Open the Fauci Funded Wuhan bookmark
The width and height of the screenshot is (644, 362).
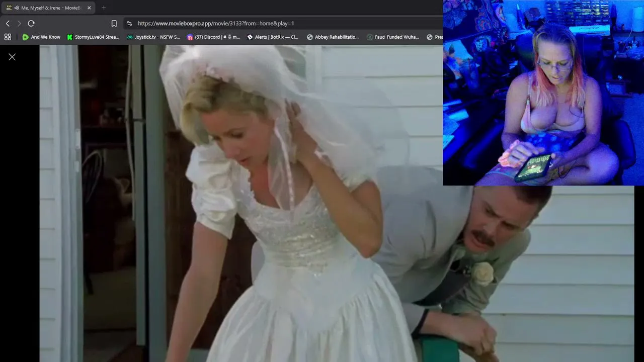coord(393,37)
